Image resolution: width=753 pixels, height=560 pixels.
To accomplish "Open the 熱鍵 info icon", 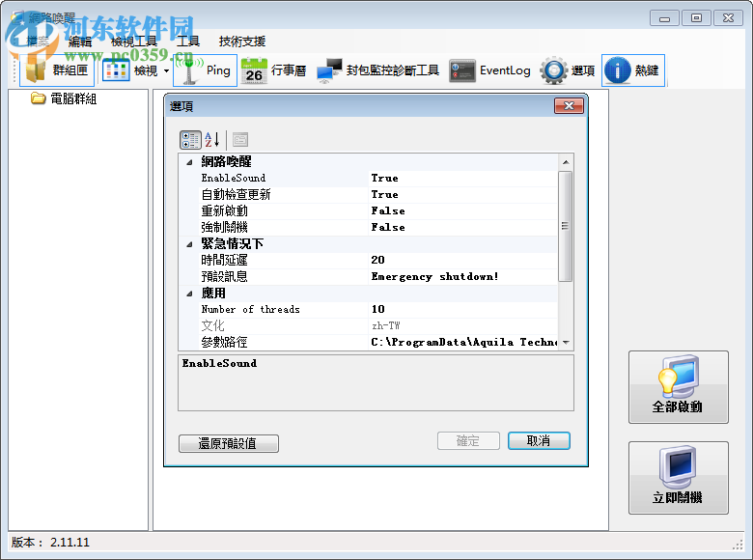I will tap(617, 70).
